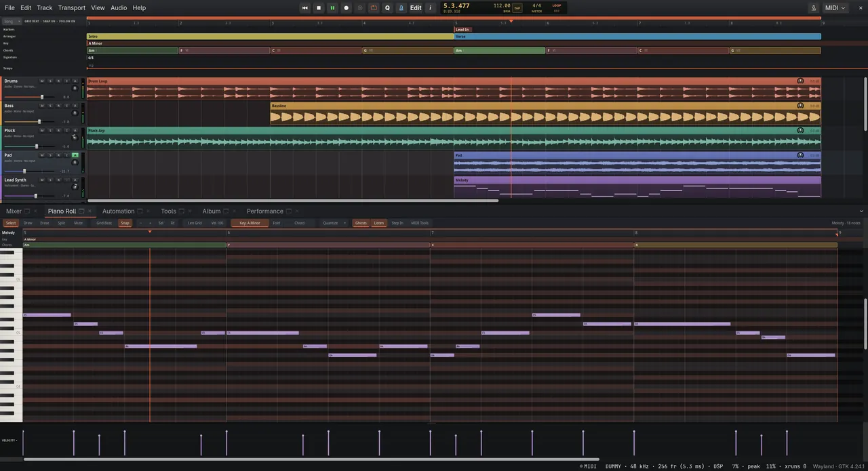The height and width of the screenshot is (471, 868).
Task: Select the Draw tool in the piano roll
Action: (28, 223)
